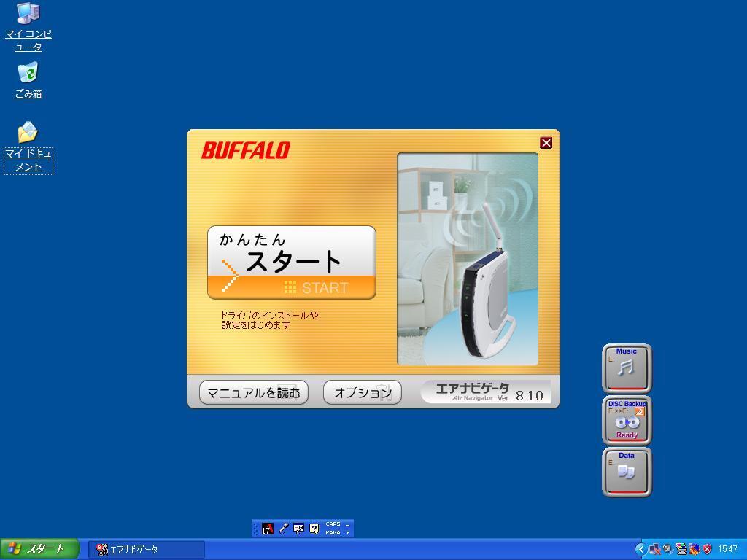This screenshot has height=560, width=747.
Task: Open the manual with マニュアルを読む
Action: 253,392
